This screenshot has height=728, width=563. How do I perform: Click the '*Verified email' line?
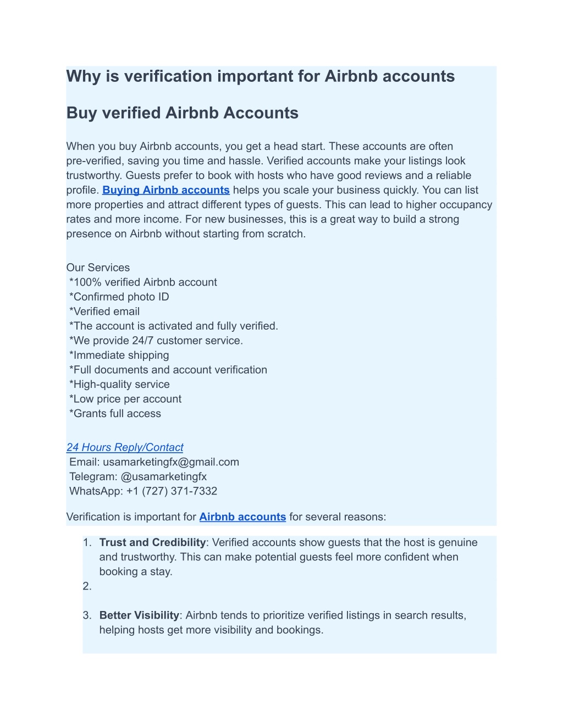click(x=104, y=312)
